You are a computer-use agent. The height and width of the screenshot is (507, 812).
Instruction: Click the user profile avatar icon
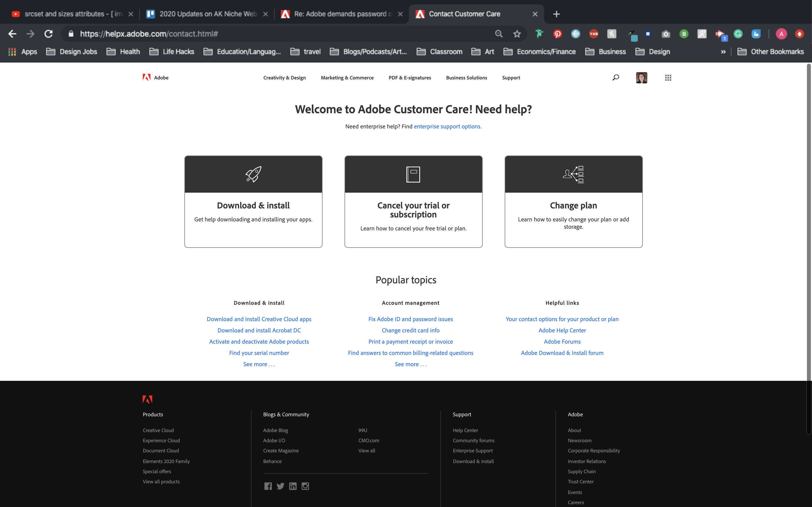[641, 78]
